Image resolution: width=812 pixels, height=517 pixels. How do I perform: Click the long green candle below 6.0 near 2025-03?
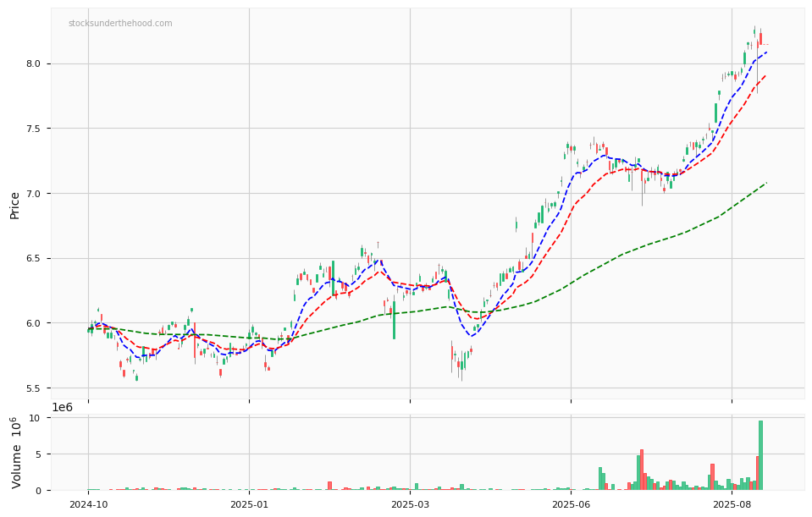pos(394,320)
